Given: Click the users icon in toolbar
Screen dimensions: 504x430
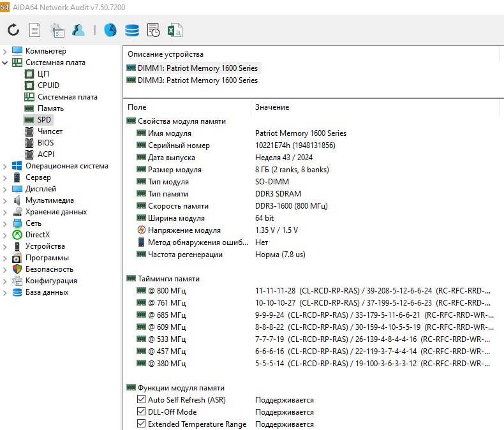Looking at the screenshot, I should (78, 30).
